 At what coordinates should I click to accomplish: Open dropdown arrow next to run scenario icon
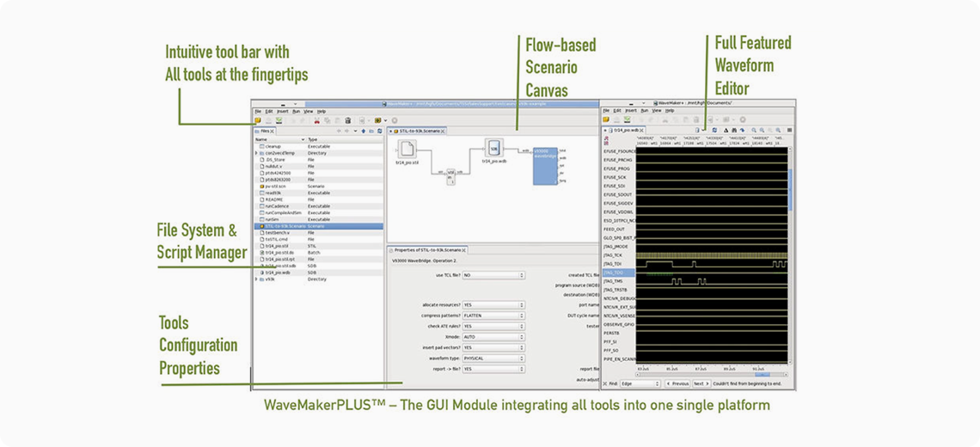[x=386, y=120]
